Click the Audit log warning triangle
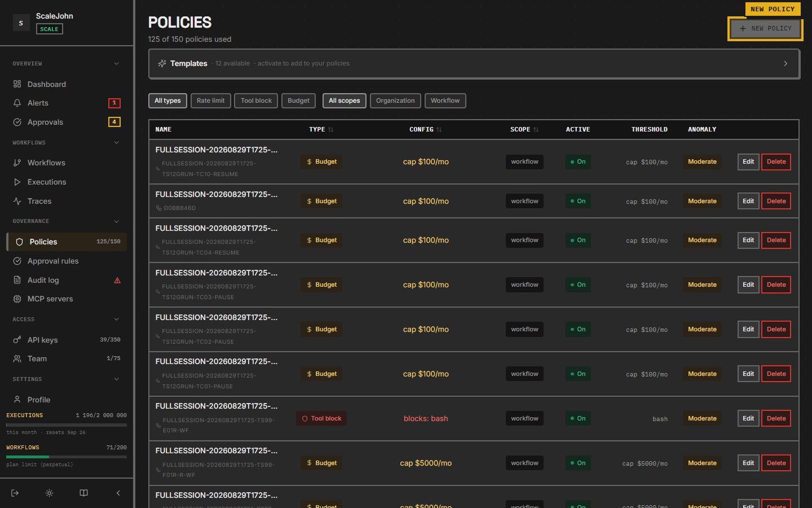Viewport: 812px width, 508px height. [117, 280]
